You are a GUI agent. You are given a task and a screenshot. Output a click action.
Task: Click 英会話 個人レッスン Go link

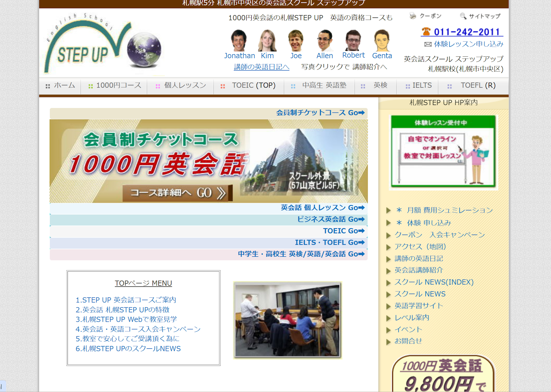tap(323, 208)
